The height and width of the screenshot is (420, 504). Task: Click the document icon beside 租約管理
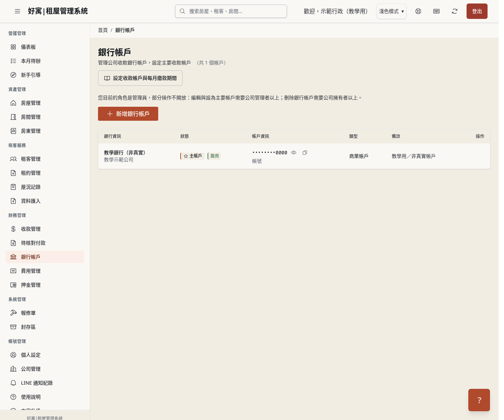coord(13,173)
